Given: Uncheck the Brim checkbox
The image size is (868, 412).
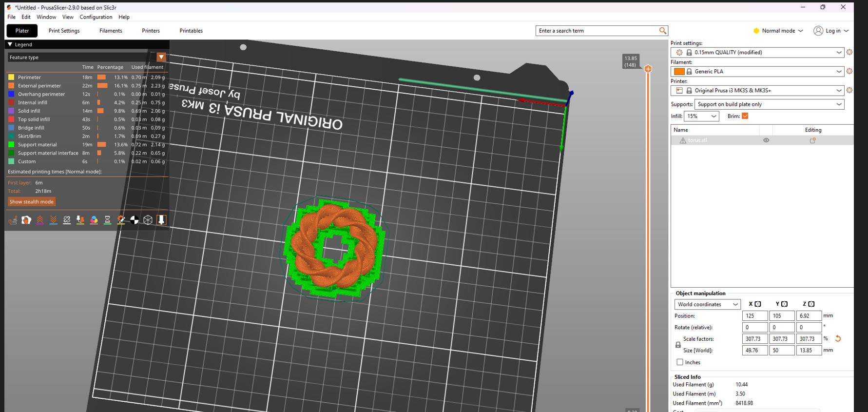Looking at the screenshot, I should (x=745, y=116).
